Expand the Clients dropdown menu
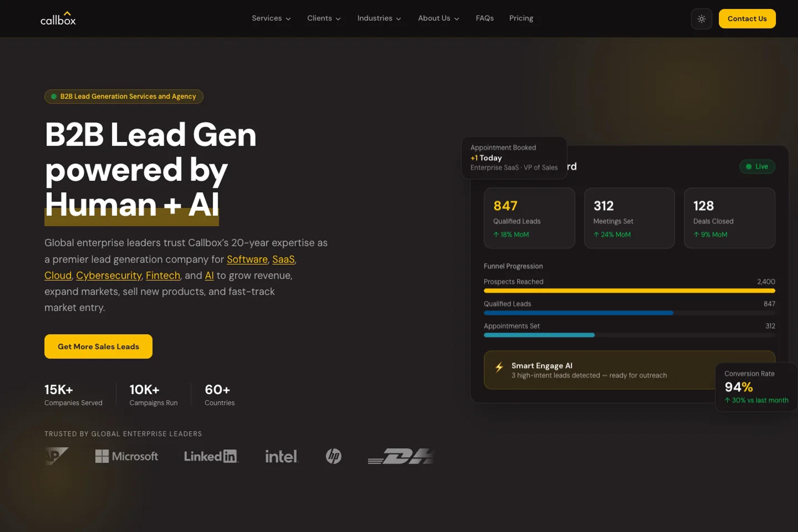This screenshot has height=532, width=798. pos(324,18)
